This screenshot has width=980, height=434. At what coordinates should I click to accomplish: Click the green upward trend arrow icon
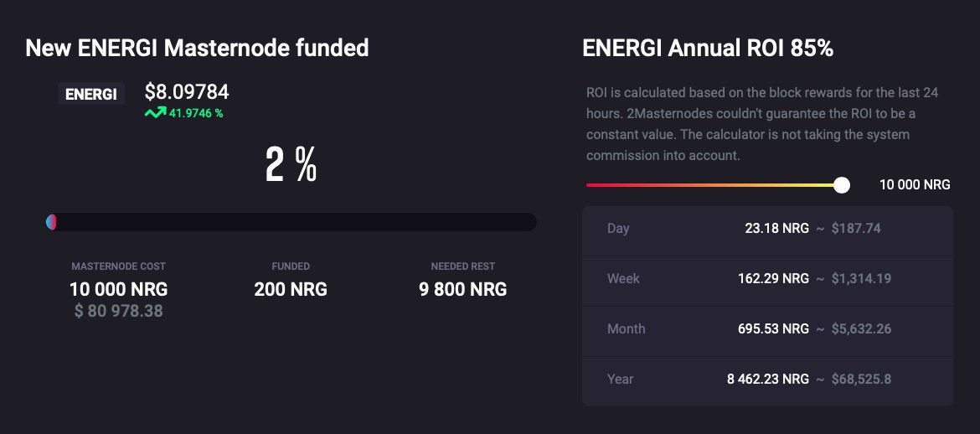click(x=154, y=113)
